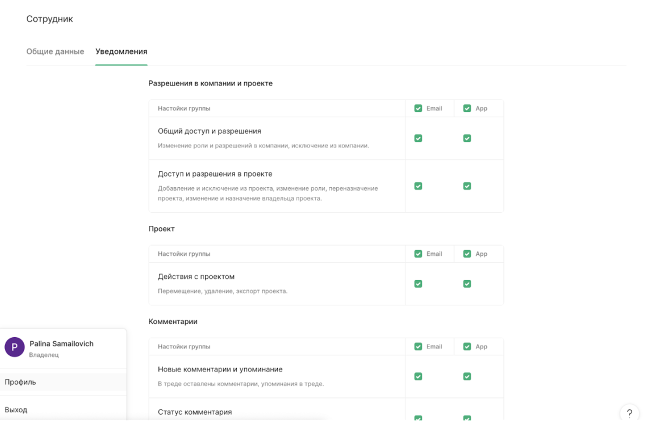
Task: Toggle the Email header checkbox in Проект group
Action: [x=418, y=254]
